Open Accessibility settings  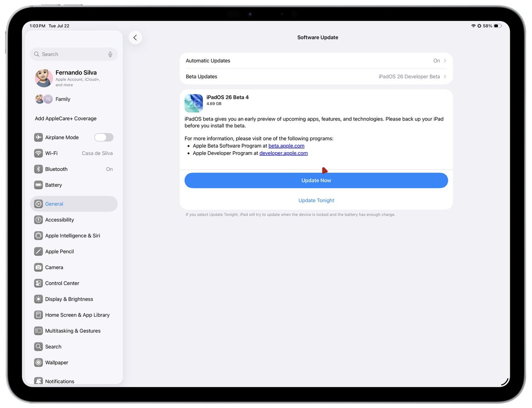click(74, 220)
